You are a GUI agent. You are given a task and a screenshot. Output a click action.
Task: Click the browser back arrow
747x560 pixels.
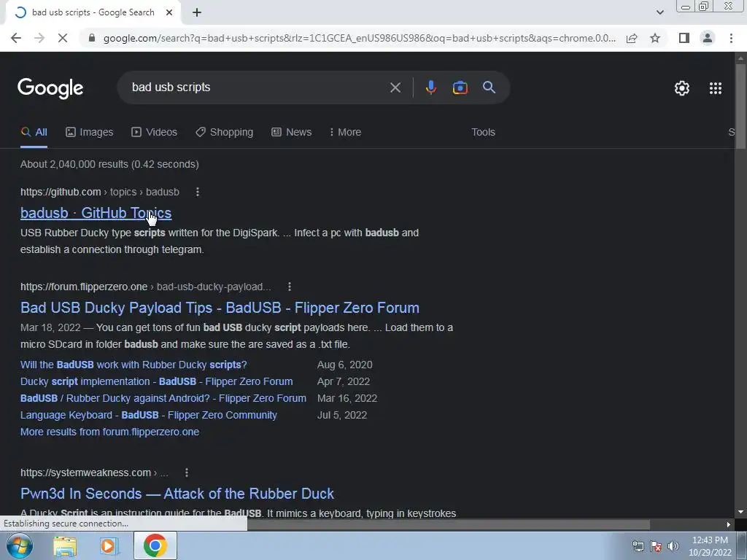[16, 38]
